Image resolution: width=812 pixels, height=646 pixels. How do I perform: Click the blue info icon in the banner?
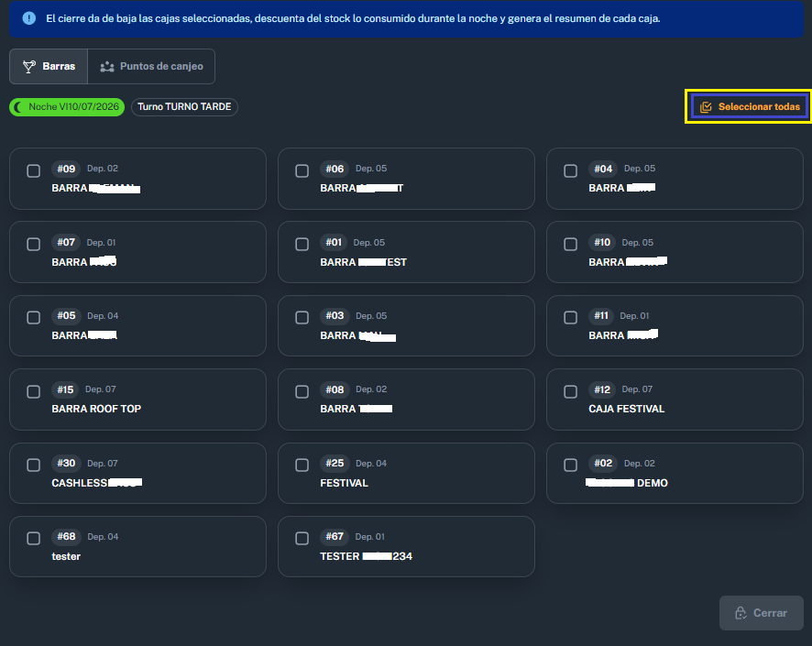[x=29, y=18]
